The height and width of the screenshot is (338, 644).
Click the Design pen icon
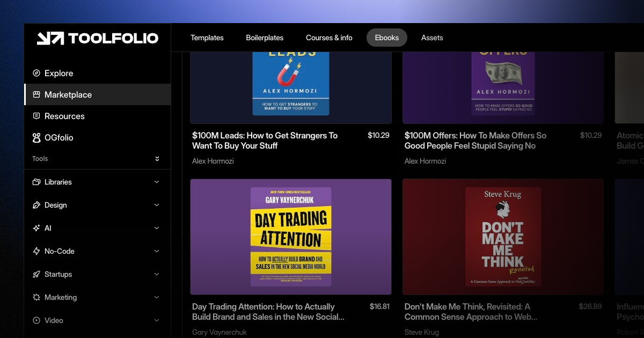tap(36, 205)
